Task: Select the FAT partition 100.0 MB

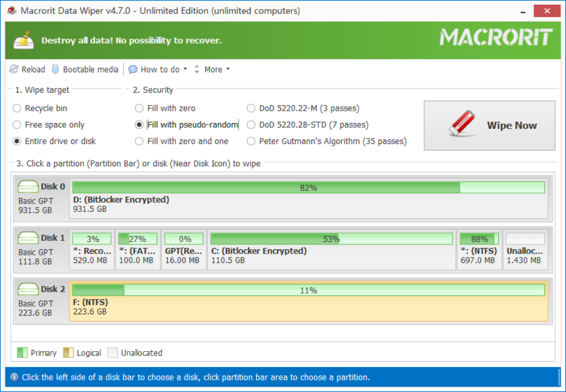Action: (138, 249)
